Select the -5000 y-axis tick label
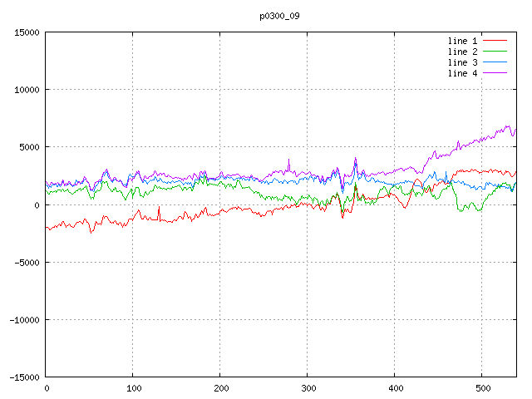The height and width of the screenshot is (399, 532). click(27, 263)
